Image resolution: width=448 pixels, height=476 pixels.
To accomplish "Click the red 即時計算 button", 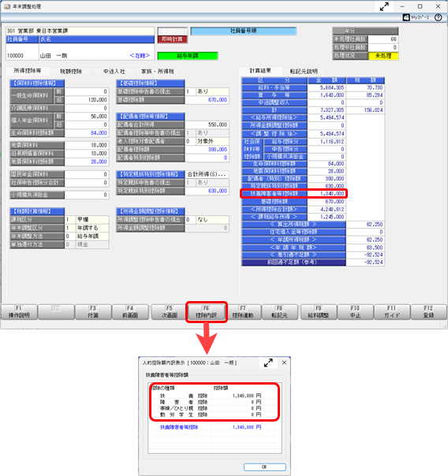I will pos(172,39).
